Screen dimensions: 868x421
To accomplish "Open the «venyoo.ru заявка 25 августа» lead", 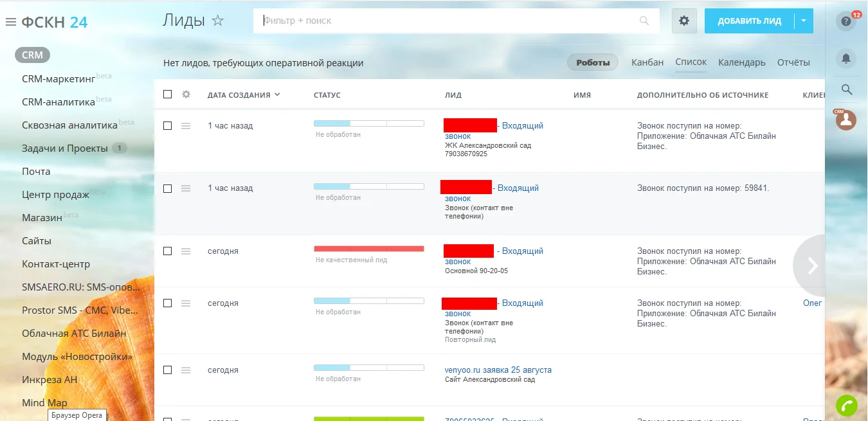I will tap(498, 370).
